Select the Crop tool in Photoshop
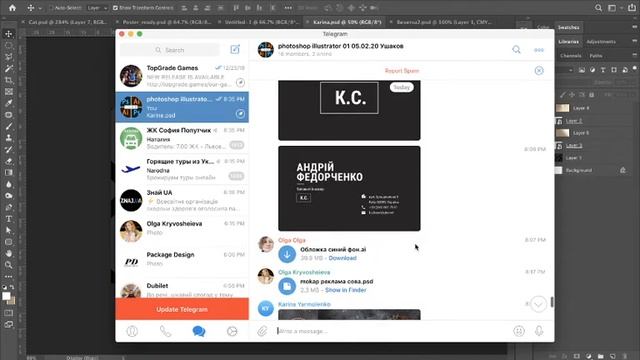 pos(9,80)
